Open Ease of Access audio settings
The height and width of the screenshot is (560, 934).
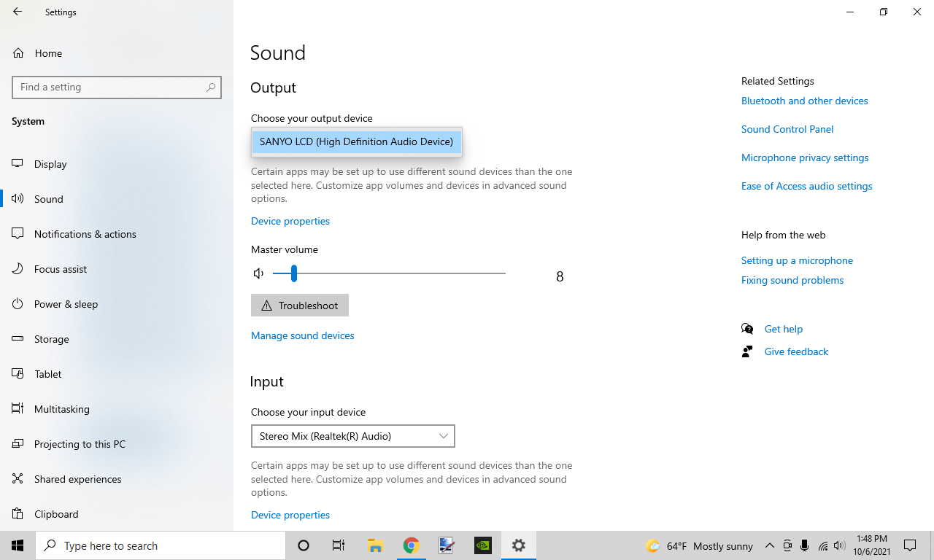click(x=807, y=186)
